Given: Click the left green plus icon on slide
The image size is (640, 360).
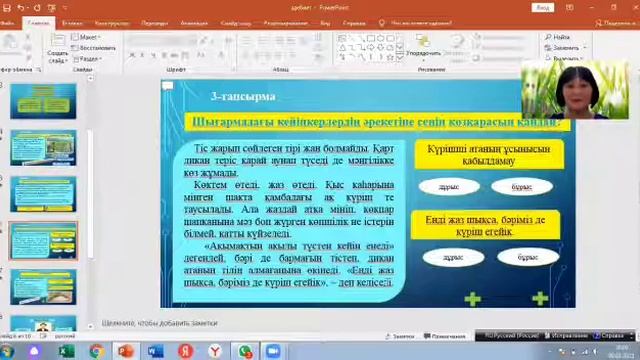Looking at the screenshot, I should coord(473,299).
